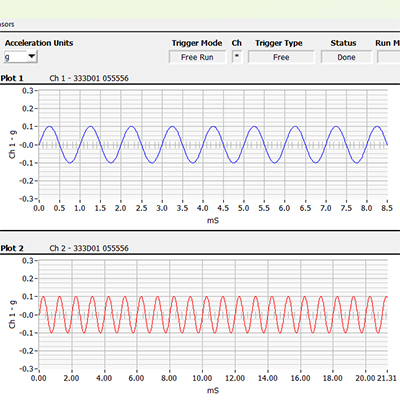The height and width of the screenshot is (400, 400).
Task: Click the 0.00 start value on Plot 2 x-axis
Action: click(39, 378)
